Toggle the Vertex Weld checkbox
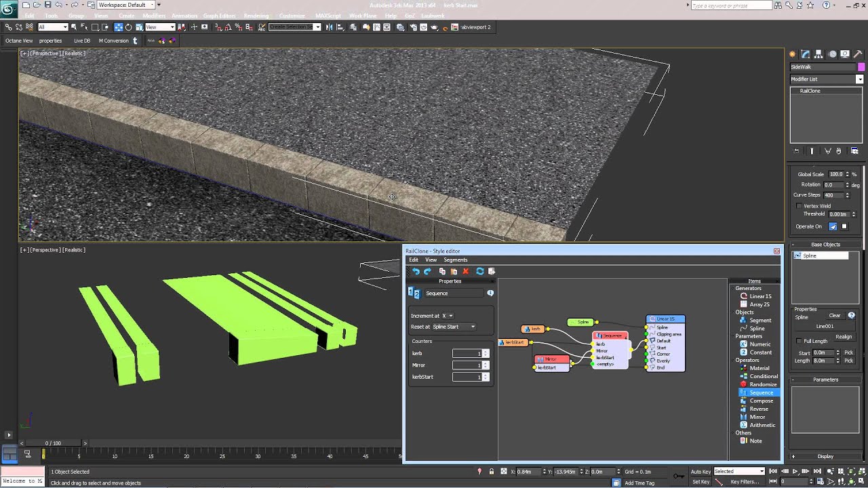 pyautogui.click(x=800, y=206)
